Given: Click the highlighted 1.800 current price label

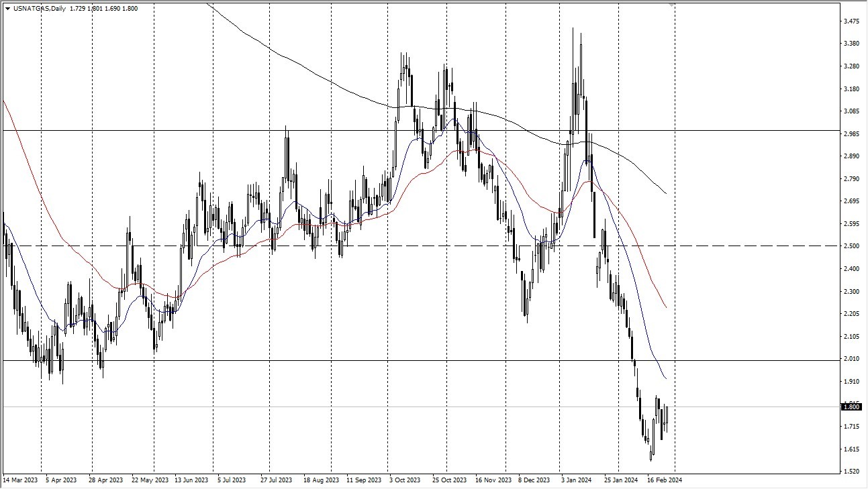Looking at the screenshot, I should (x=850, y=406).
